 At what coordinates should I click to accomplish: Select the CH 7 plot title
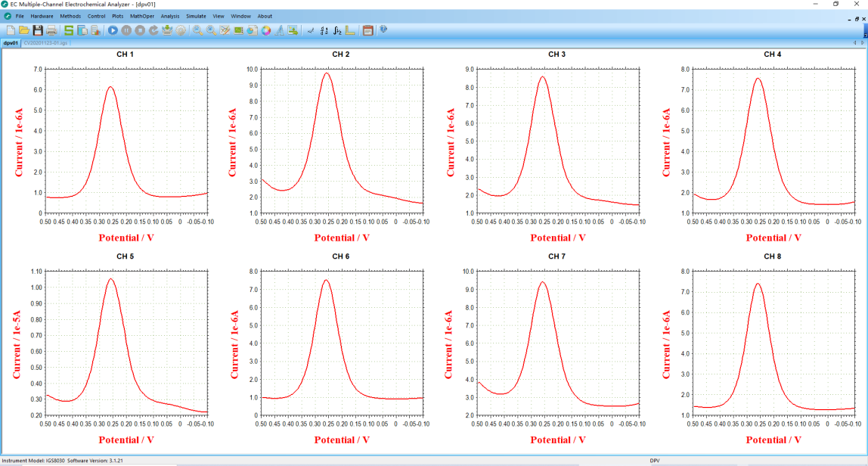557,256
